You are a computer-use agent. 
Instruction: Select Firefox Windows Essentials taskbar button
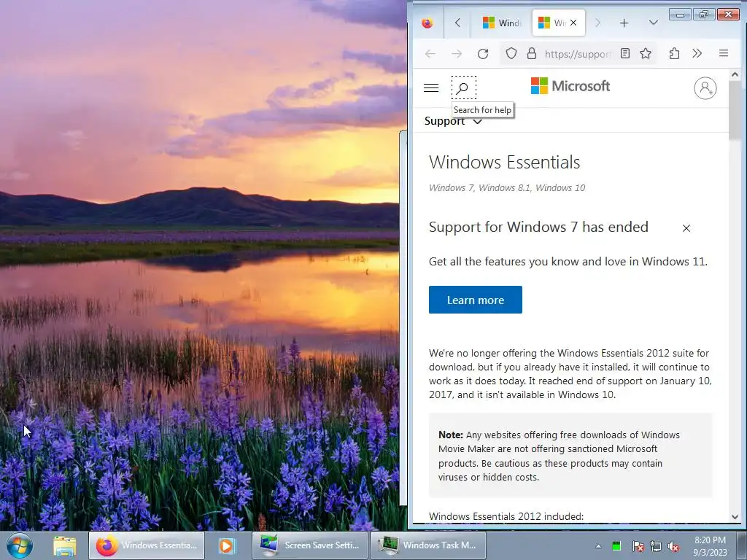tap(147, 545)
